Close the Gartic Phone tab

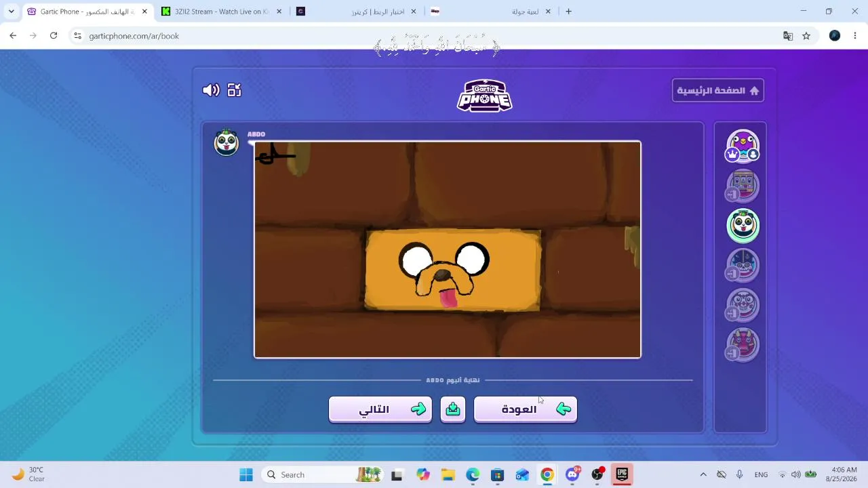(144, 12)
